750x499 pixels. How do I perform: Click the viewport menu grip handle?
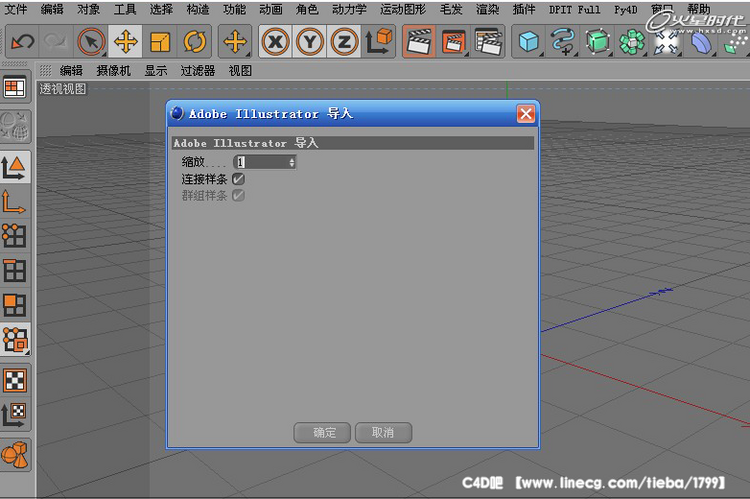pos(45,71)
